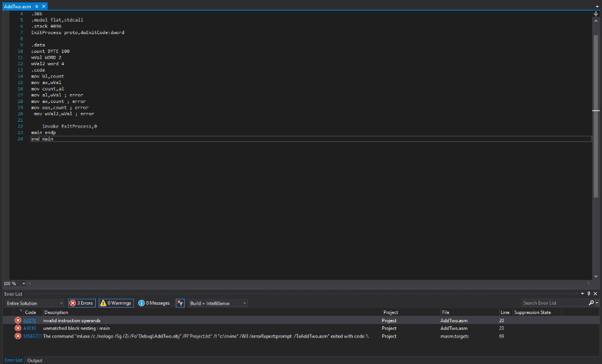Click the editor horizontal scroll right arrow
The image size is (602, 364).
(588, 283)
